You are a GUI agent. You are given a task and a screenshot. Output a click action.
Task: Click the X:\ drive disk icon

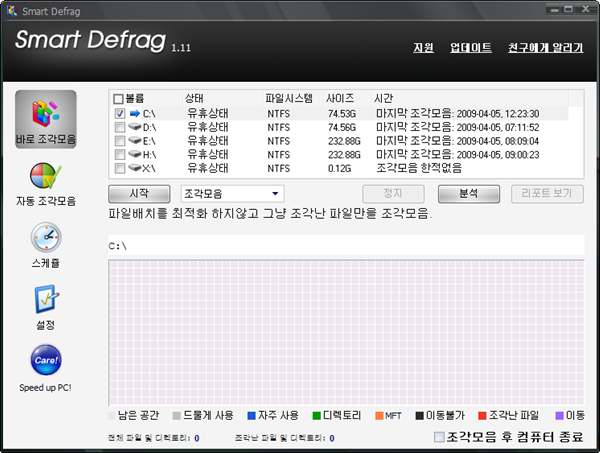pos(135,168)
